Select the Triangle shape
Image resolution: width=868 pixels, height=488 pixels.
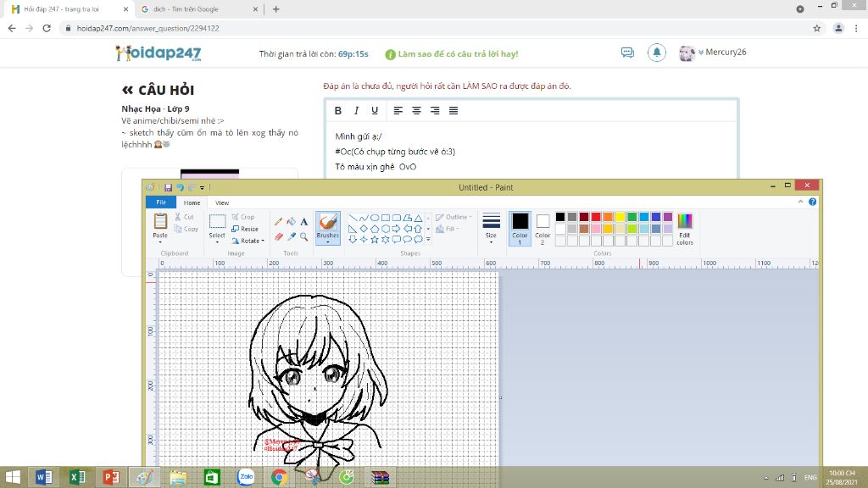pyautogui.click(x=419, y=218)
